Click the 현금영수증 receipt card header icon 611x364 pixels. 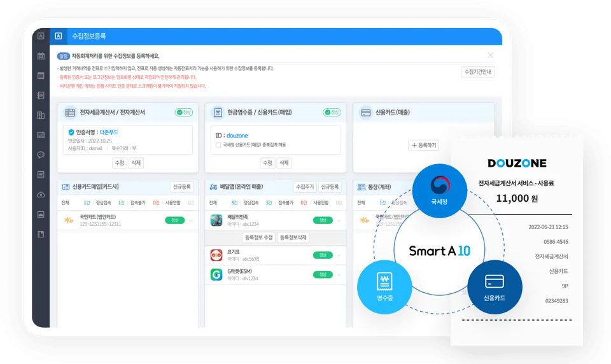tap(218, 113)
